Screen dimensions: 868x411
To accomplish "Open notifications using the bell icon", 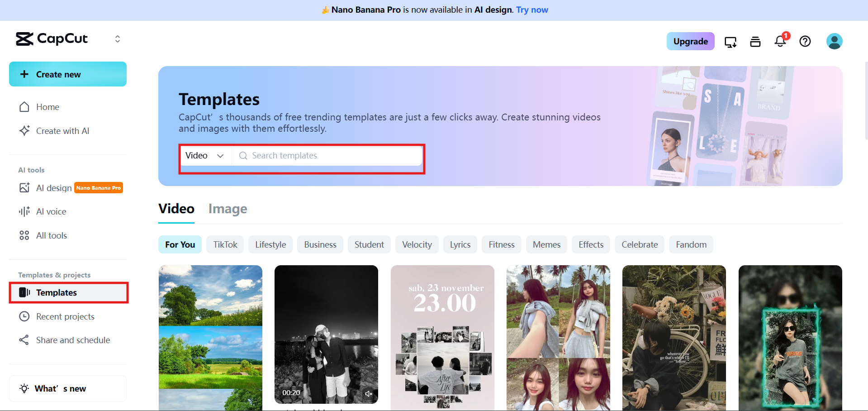I will (x=779, y=41).
